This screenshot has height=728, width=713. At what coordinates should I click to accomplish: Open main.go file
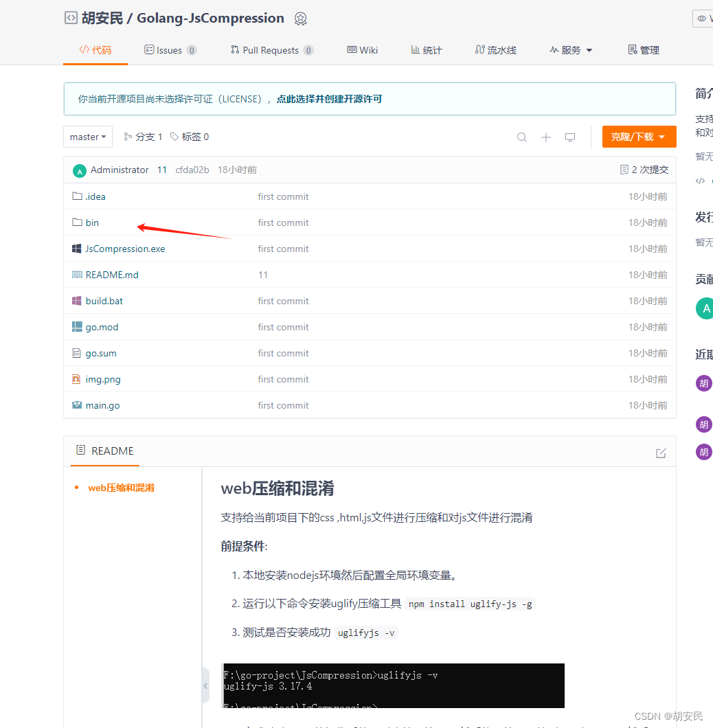pos(102,405)
